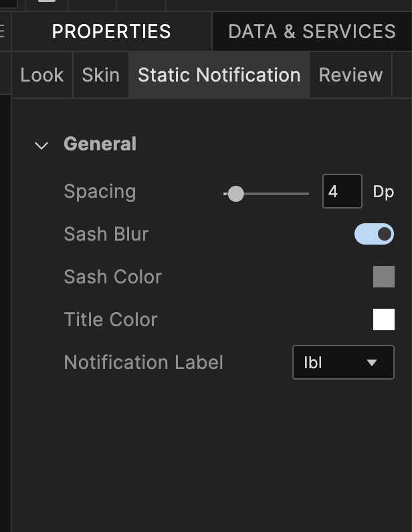This screenshot has width=412, height=532.
Task: Click the General section heading
Action: coord(100,144)
